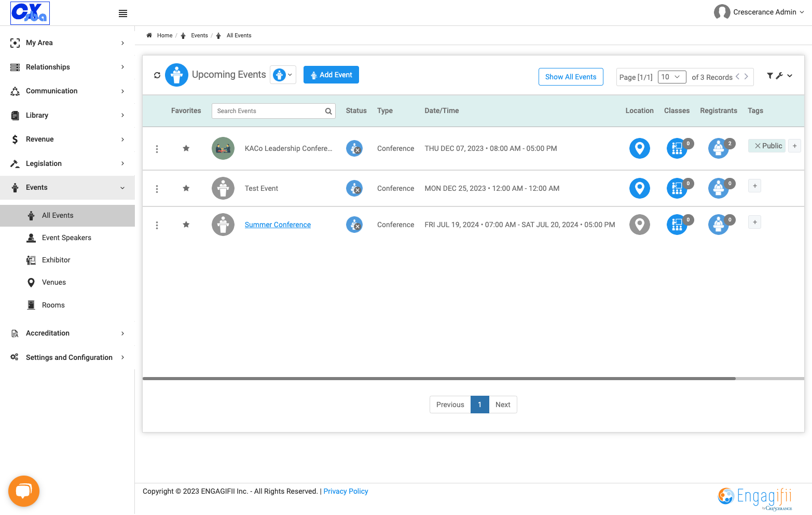
Task: Open classes icon for Test Event
Action: (x=677, y=188)
